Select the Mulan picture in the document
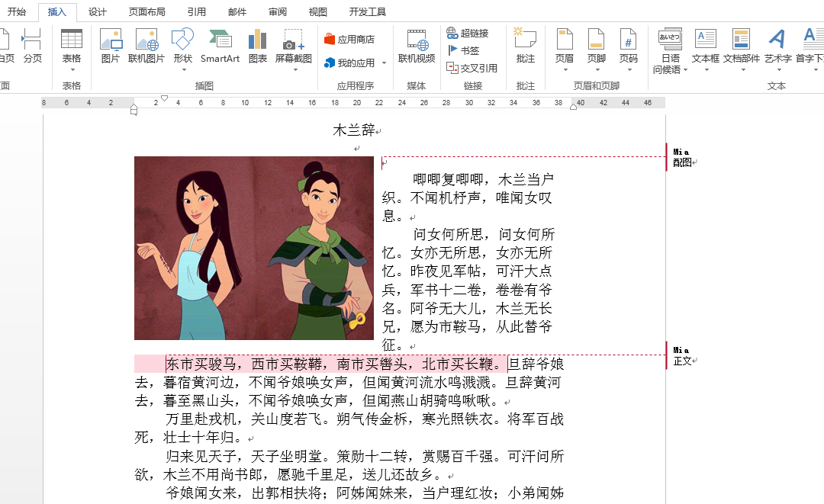The image size is (824, 504). click(254, 248)
